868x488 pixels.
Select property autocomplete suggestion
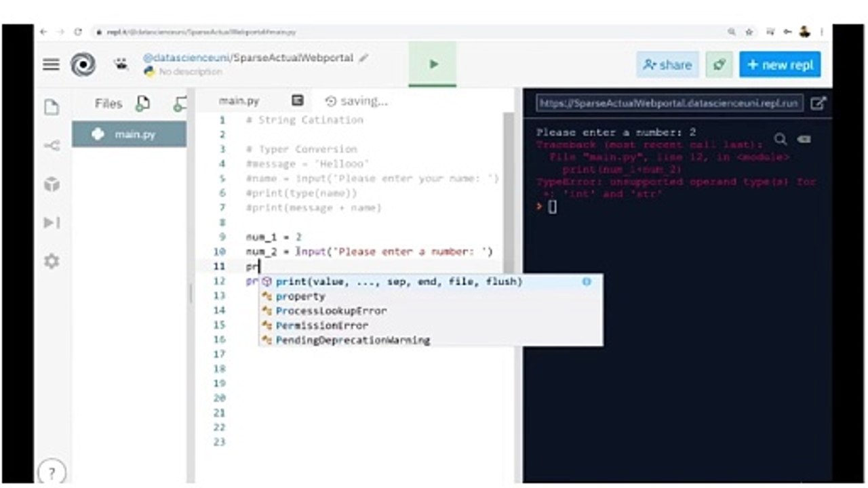(x=431, y=296)
